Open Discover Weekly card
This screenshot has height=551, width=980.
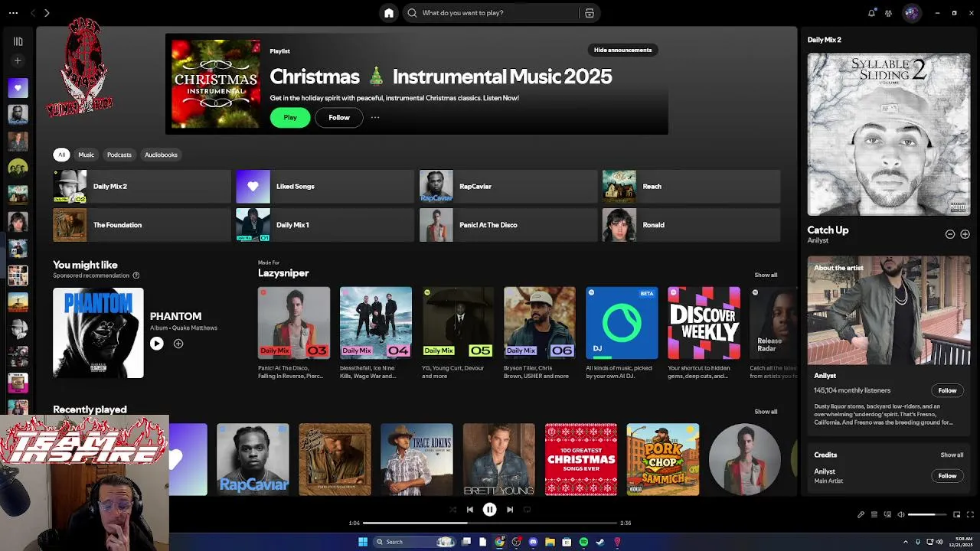704,323
